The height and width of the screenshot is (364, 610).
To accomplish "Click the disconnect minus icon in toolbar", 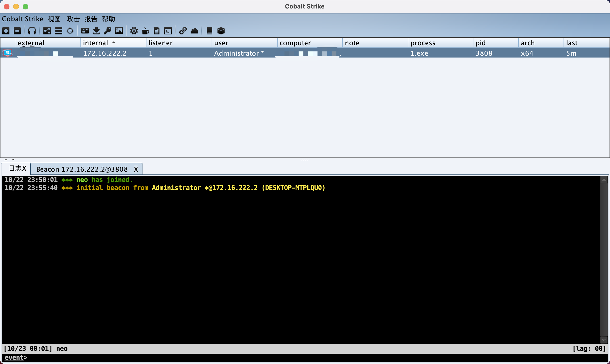I will click(x=17, y=31).
